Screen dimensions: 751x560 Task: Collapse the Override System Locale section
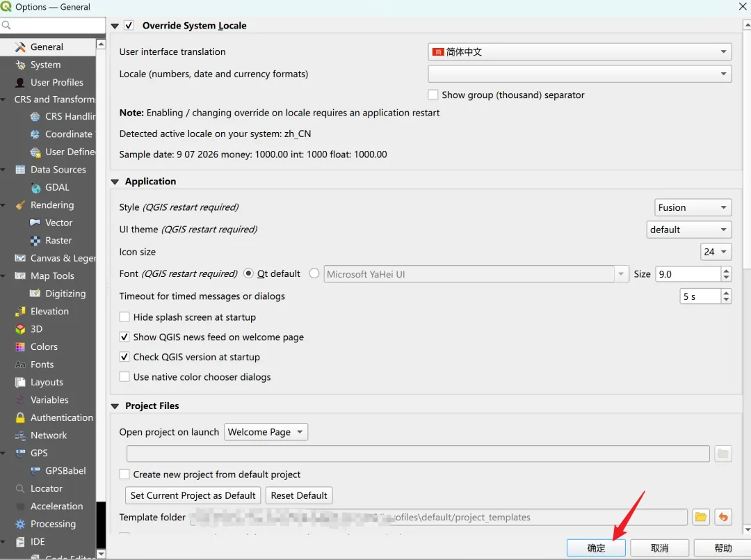tap(115, 26)
